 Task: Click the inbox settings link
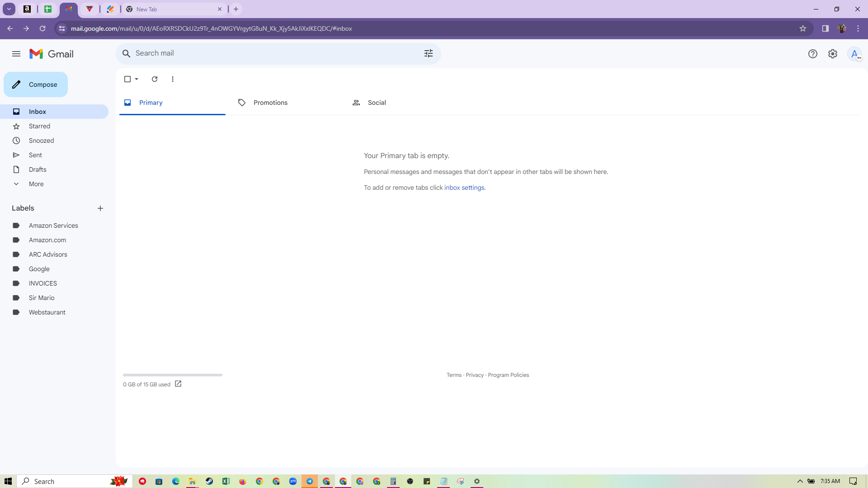(464, 188)
